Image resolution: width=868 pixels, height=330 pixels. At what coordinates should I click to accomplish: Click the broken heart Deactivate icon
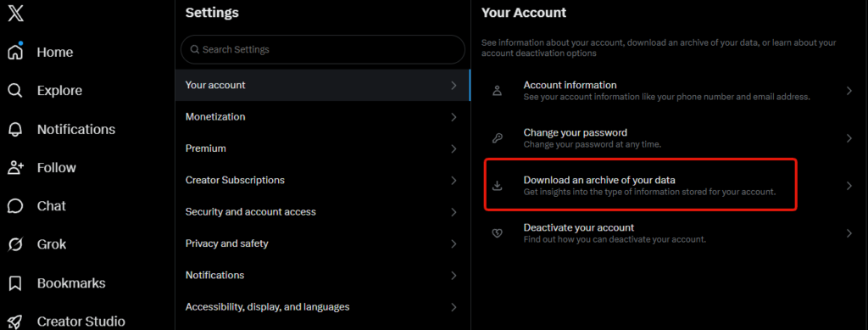(497, 233)
